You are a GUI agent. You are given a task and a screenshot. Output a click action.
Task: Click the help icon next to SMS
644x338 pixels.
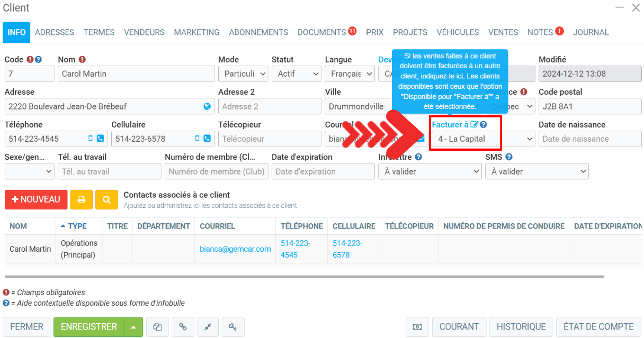(x=509, y=157)
